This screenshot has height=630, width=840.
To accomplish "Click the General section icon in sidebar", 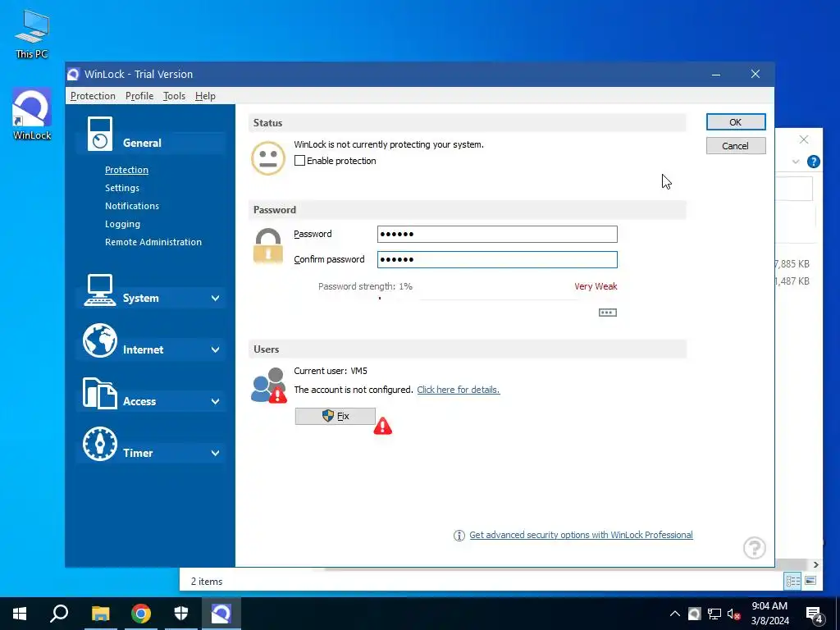I will [99, 134].
